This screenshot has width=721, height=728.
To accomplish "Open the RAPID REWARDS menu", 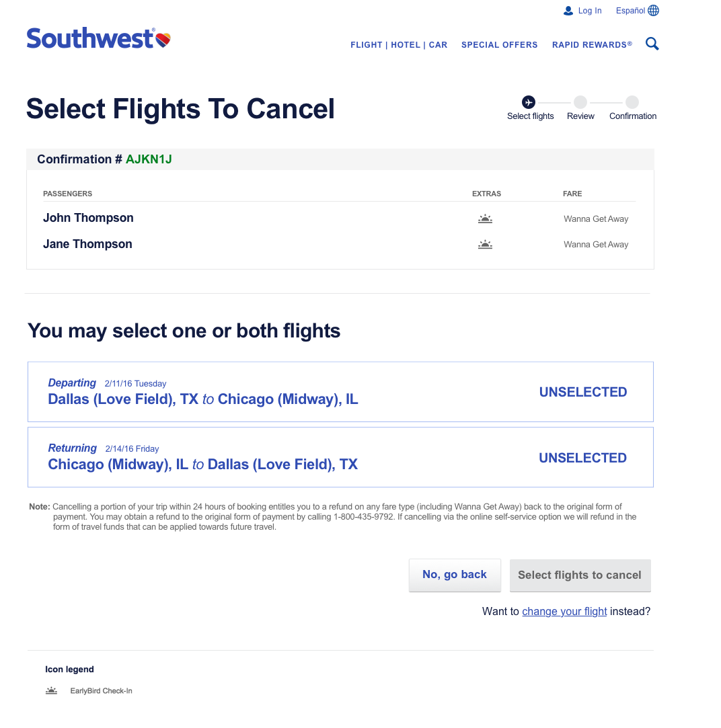I will click(x=591, y=45).
